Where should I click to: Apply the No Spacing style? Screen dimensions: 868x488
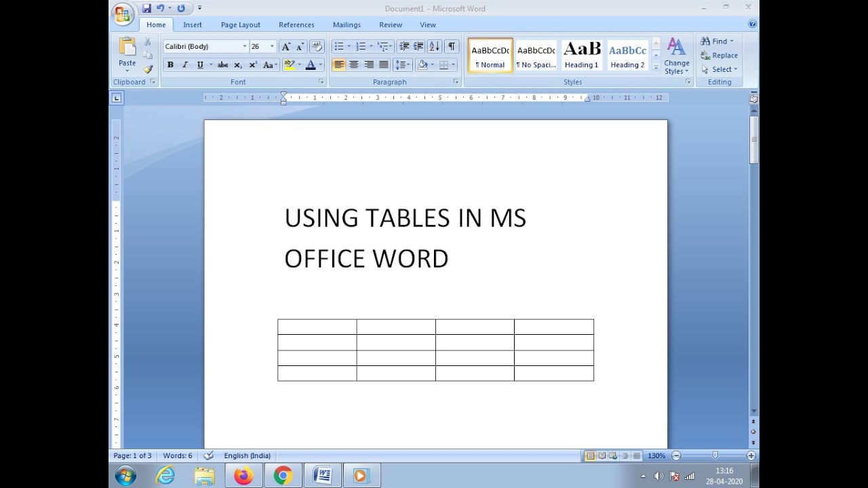(x=536, y=55)
